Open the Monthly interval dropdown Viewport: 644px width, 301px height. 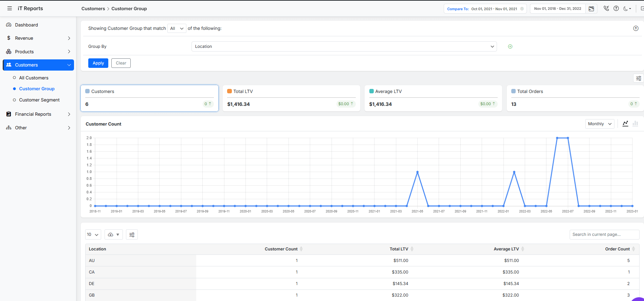(x=600, y=124)
